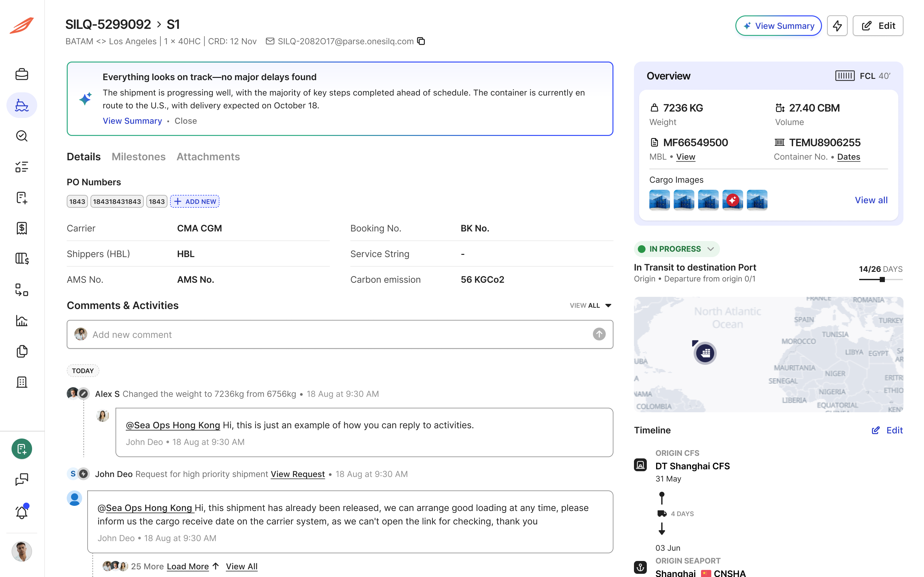Collapse the AI summary banner via Close
This screenshot has width=924, height=577.
[x=185, y=121]
